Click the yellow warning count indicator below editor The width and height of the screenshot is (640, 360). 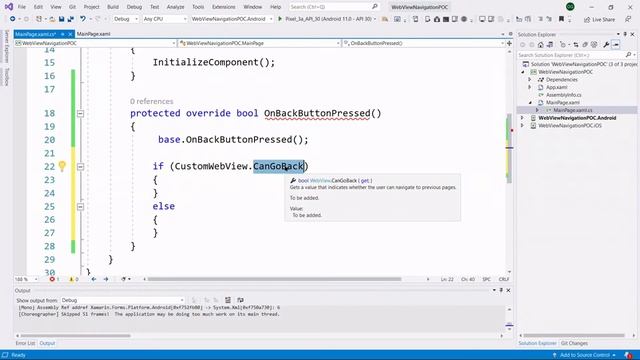[73, 279]
